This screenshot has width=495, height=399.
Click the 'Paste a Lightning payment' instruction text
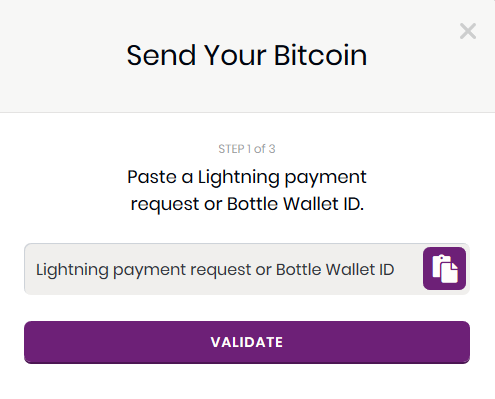247,177
